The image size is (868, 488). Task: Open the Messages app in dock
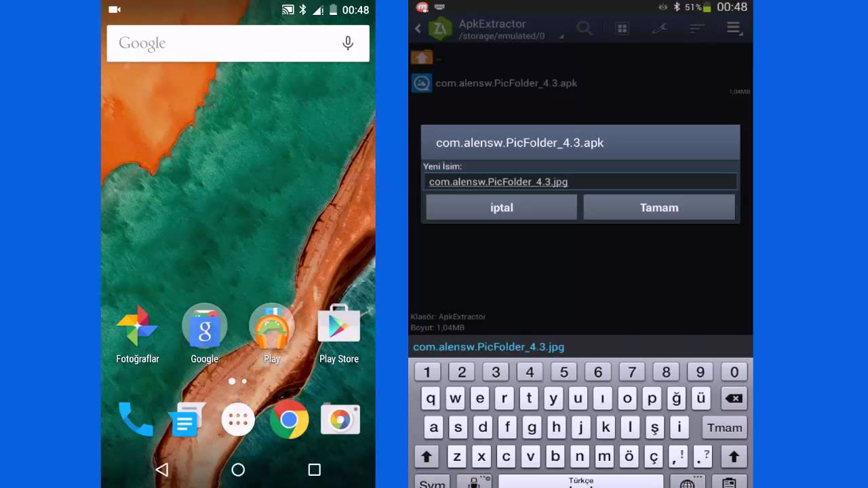186,420
